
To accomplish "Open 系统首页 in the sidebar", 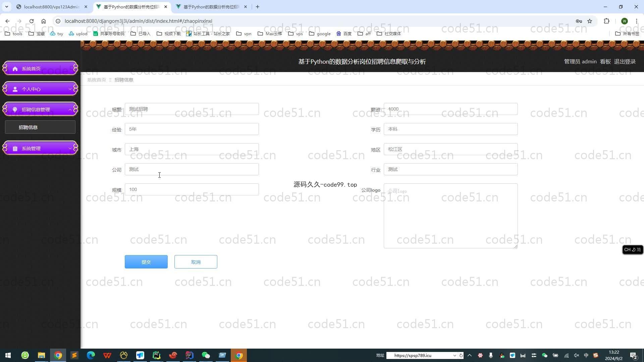I will pyautogui.click(x=40, y=68).
